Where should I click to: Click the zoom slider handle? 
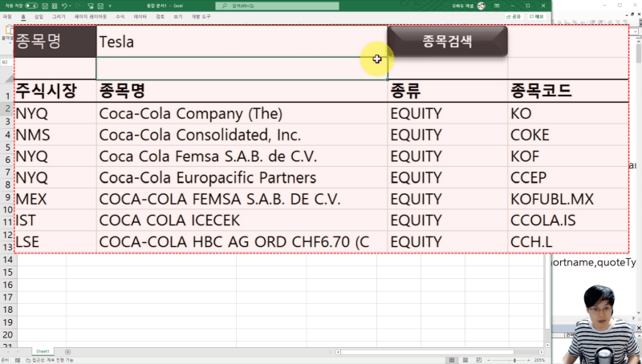(514, 360)
